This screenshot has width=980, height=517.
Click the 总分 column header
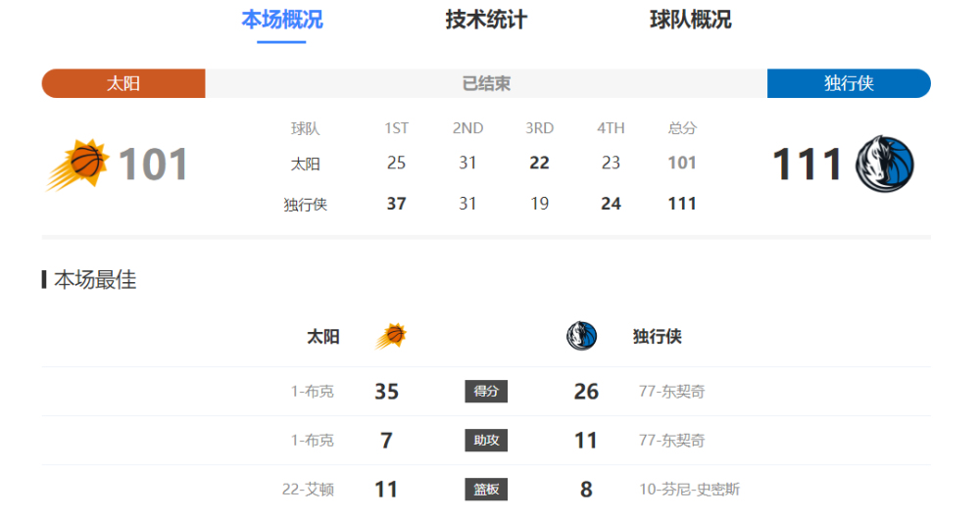click(x=682, y=128)
